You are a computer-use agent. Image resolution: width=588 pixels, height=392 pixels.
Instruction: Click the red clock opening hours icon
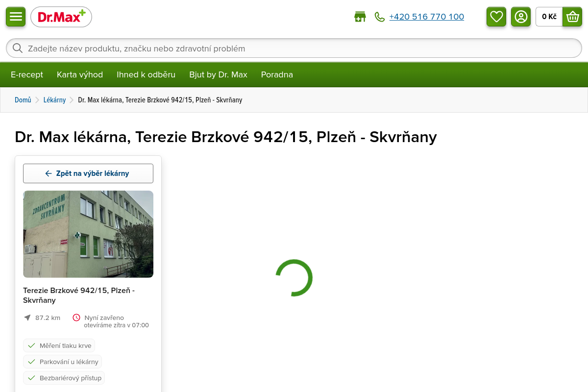[x=76, y=318]
